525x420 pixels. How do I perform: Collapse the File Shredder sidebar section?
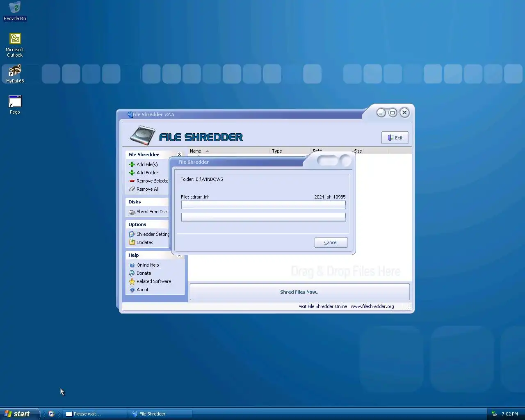[x=179, y=155]
